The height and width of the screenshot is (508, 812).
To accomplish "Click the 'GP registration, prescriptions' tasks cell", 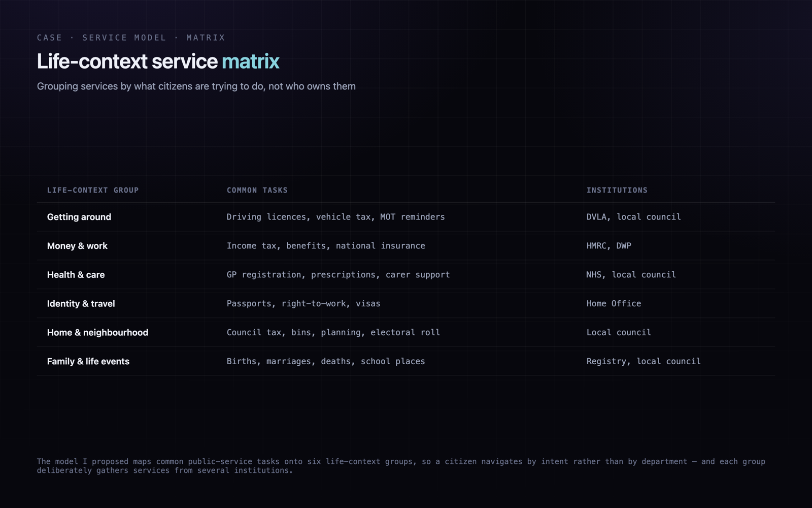I will pyautogui.click(x=338, y=275).
